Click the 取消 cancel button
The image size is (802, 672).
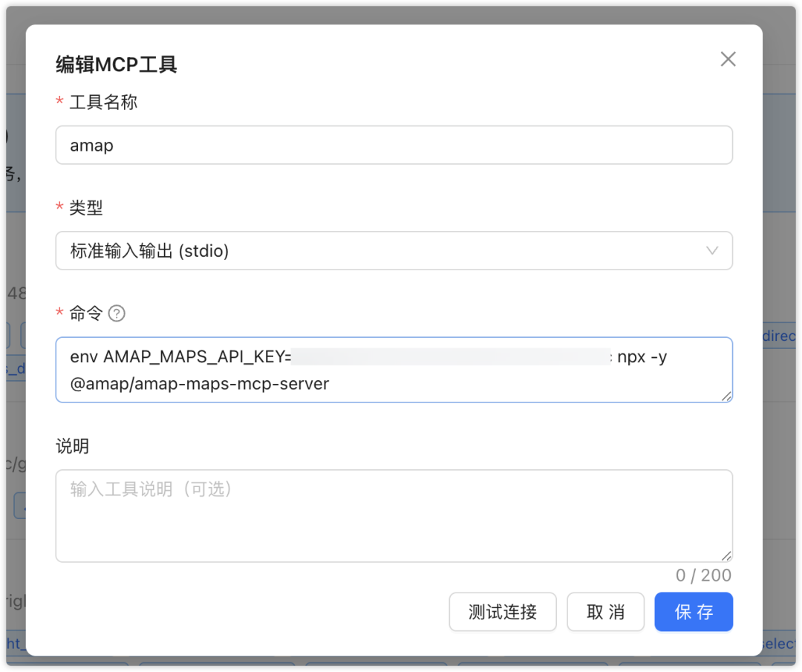tap(606, 612)
